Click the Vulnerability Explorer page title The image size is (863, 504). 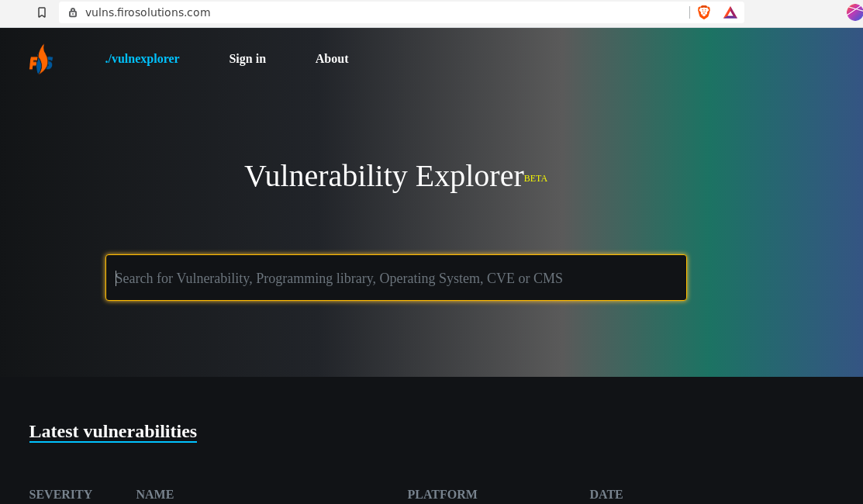pos(383,176)
